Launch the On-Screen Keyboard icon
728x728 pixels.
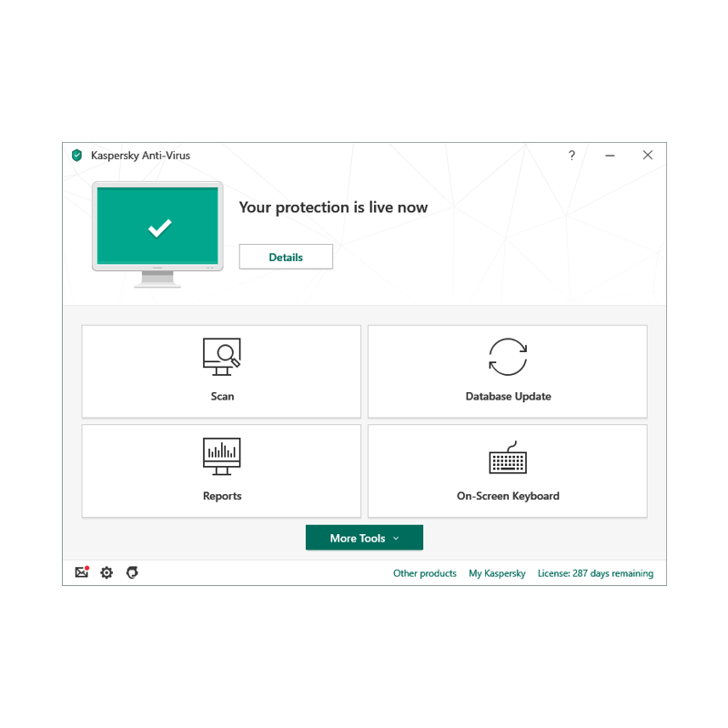point(508,458)
